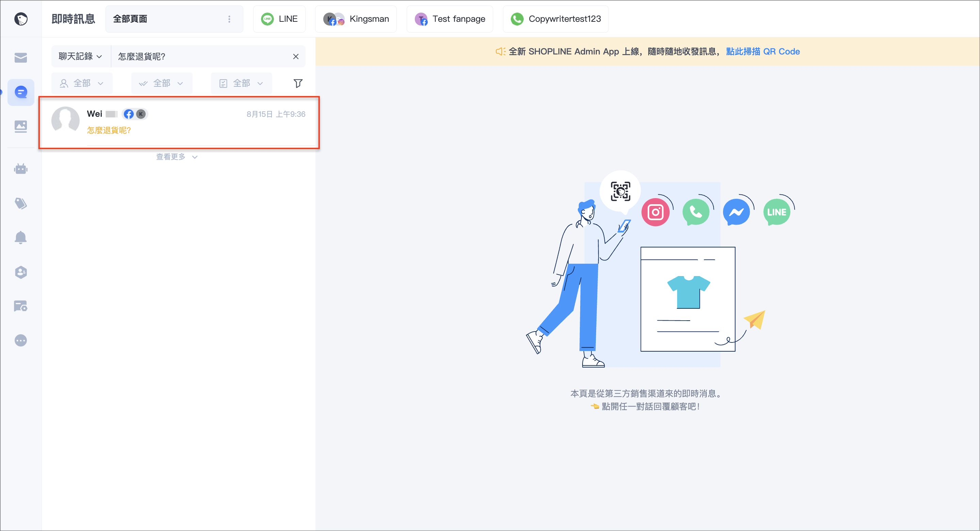980x531 pixels.
Task: Expand 查看更多 to load more results
Action: click(x=177, y=157)
